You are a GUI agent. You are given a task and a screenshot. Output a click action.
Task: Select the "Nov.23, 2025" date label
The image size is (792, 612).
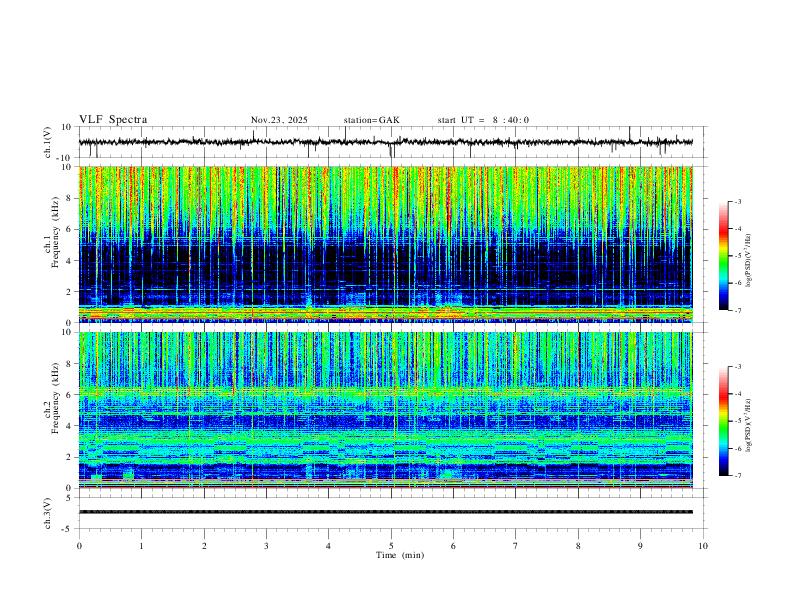coord(279,120)
